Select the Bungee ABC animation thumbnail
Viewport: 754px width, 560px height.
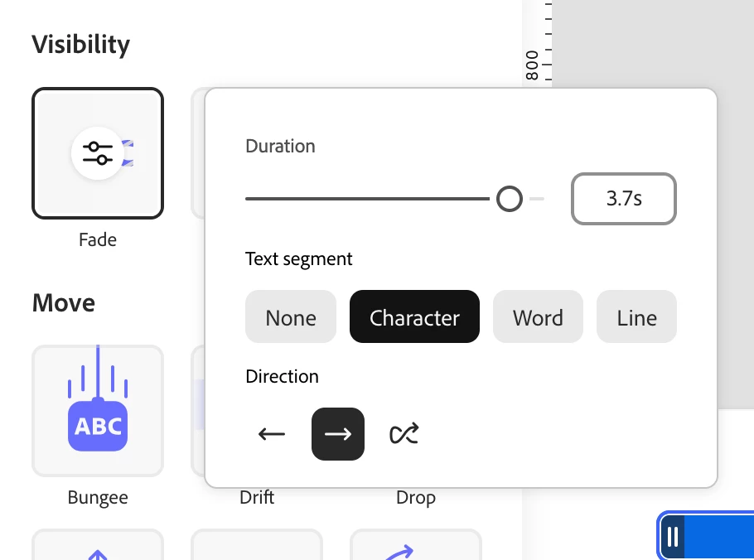click(98, 410)
